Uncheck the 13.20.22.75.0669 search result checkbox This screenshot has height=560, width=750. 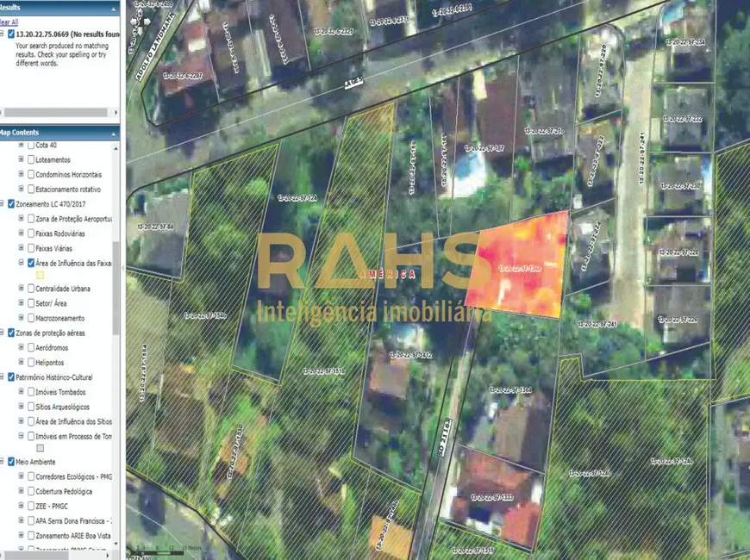click(x=10, y=34)
